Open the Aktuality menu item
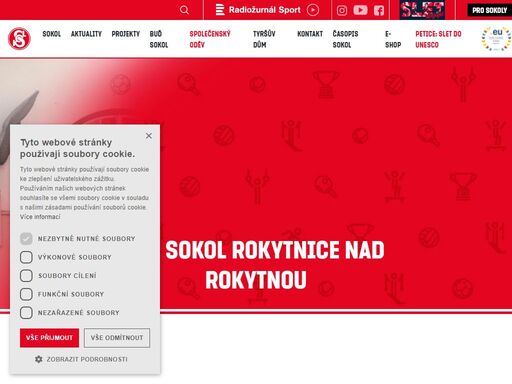 86,34
